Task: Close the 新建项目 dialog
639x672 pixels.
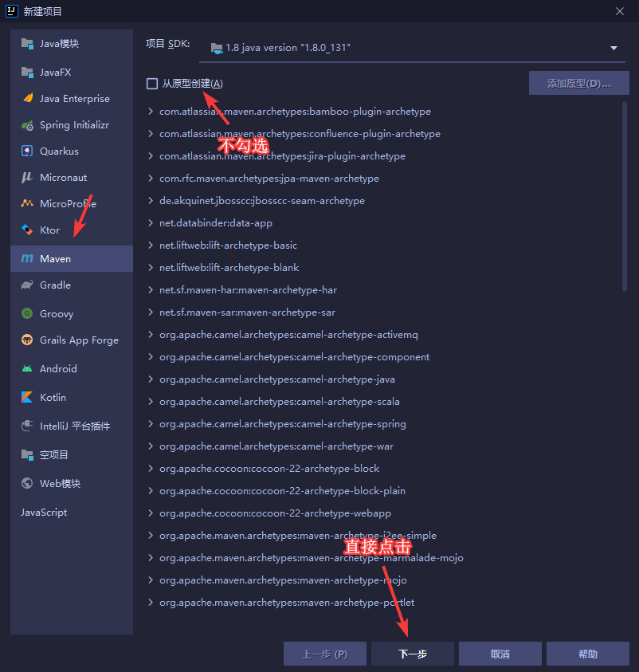Action: [x=620, y=12]
